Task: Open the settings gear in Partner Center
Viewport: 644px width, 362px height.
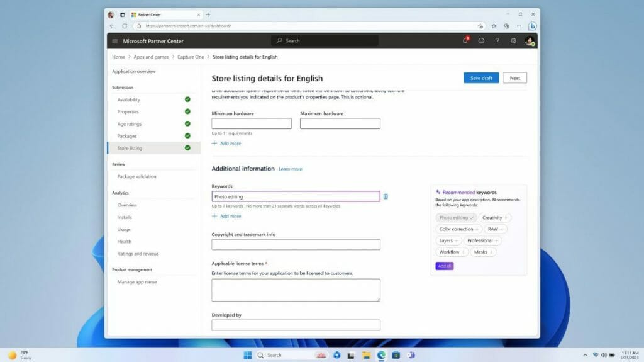Action: point(513,41)
